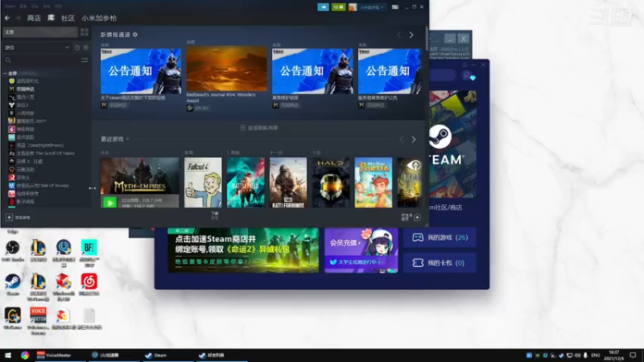The image size is (644, 362).
Task: Open the Destiny 2 gift banner in UU window
Action: [243, 250]
